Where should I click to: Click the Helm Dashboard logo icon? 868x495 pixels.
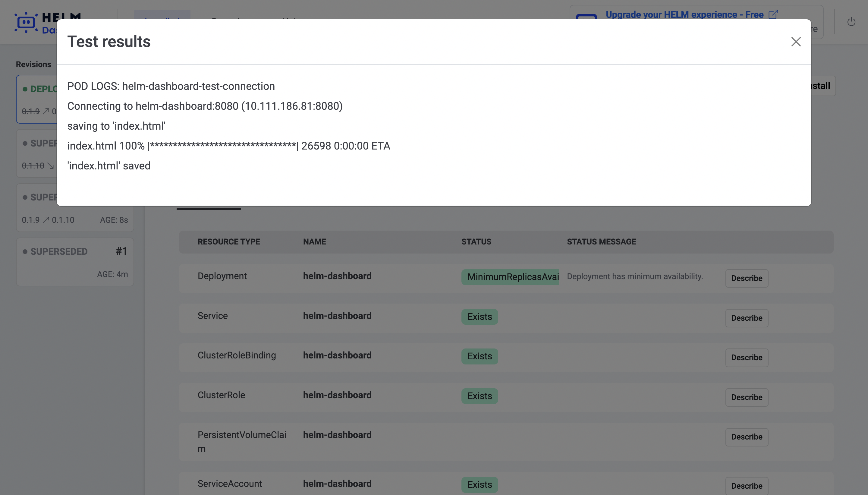26,23
